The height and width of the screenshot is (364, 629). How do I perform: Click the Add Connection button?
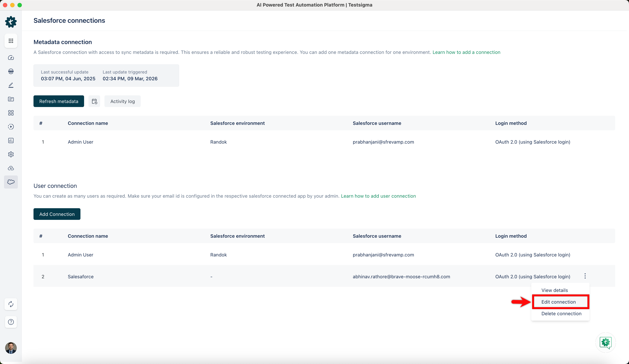(57, 214)
